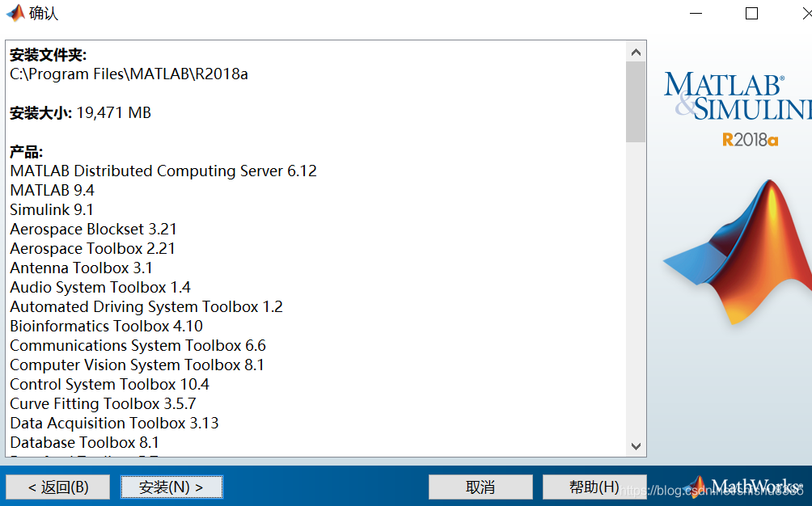Screen dimensions: 812x506
Task: Select the install path C:\Program Files\MATLAB\R2018a
Action: click(x=129, y=74)
